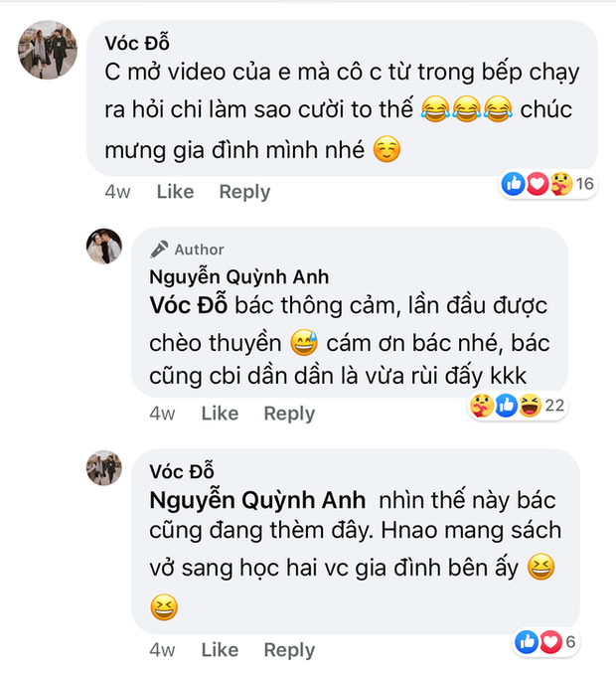Like Nguyễn Quỳnh Anh's reply

click(220, 413)
